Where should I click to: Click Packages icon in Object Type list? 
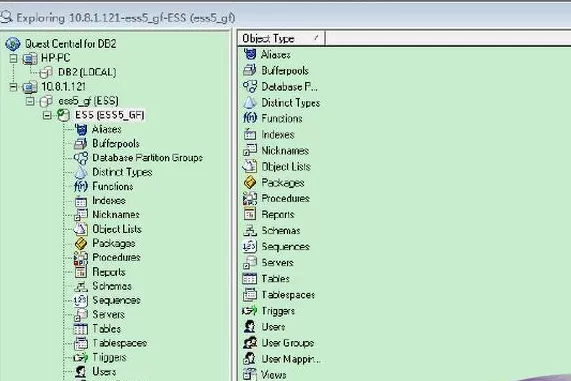pyautogui.click(x=250, y=182)
